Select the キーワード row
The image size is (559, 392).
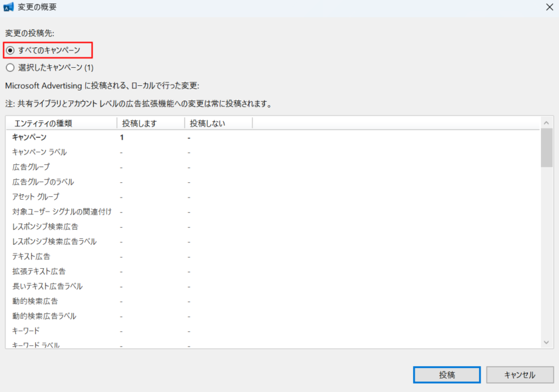point(26,331)
